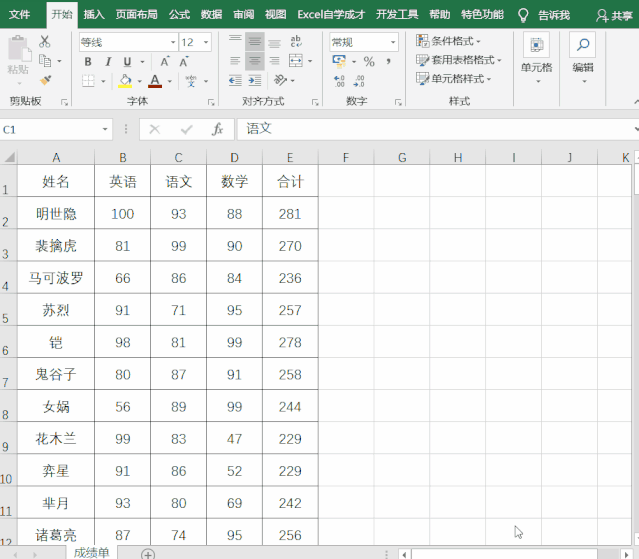Screen dimensions: 639x559
Task: Open the font name dropdown 等线
Action: click(127, 43)
